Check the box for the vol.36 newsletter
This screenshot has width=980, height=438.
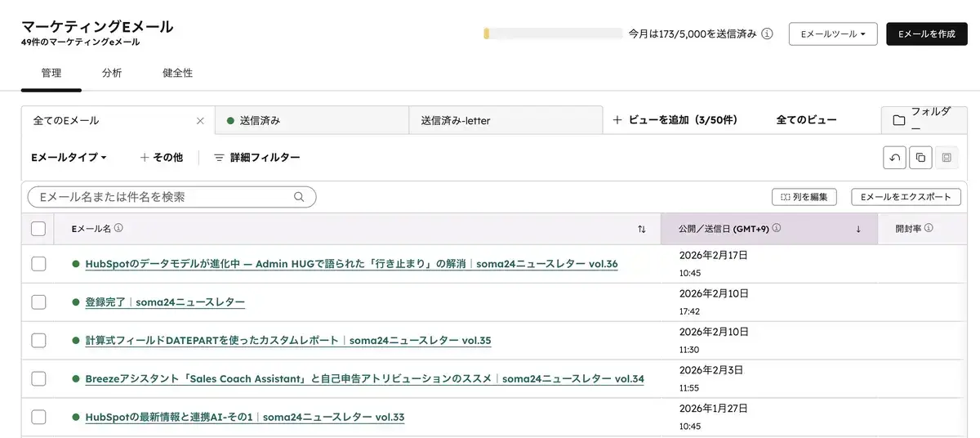(x=38, y=264)
